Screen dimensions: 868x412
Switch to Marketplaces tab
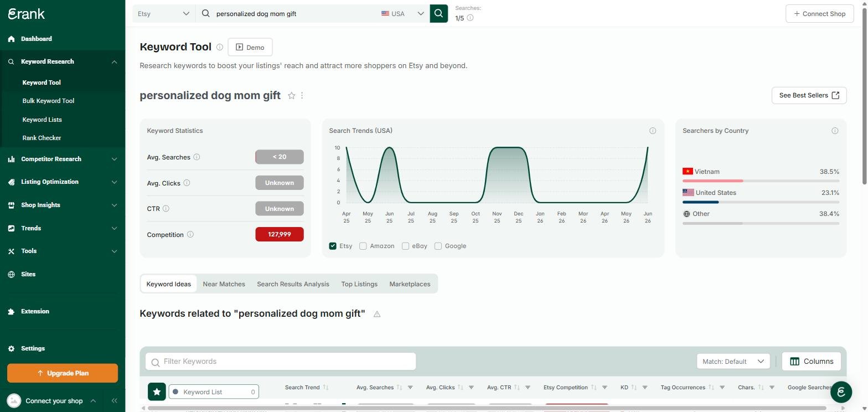(410, 284)
